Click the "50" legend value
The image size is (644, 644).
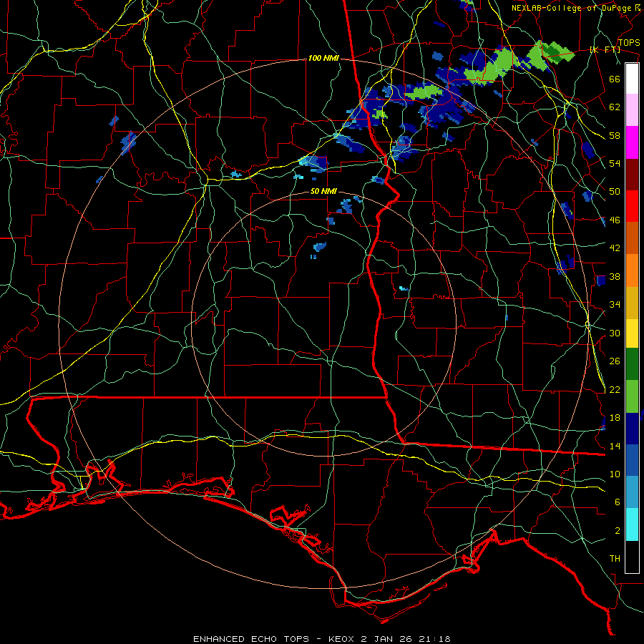tap(615, 192)
